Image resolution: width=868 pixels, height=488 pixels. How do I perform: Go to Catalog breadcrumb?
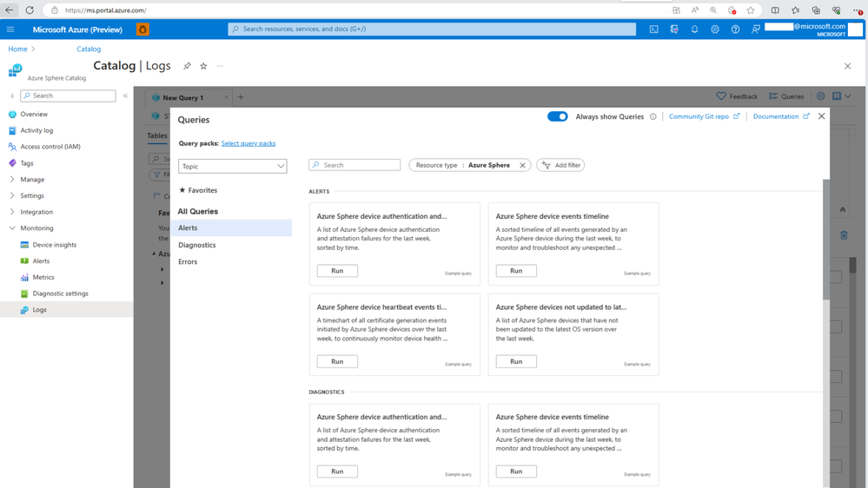pyautogui.click(x=89, y=49)
